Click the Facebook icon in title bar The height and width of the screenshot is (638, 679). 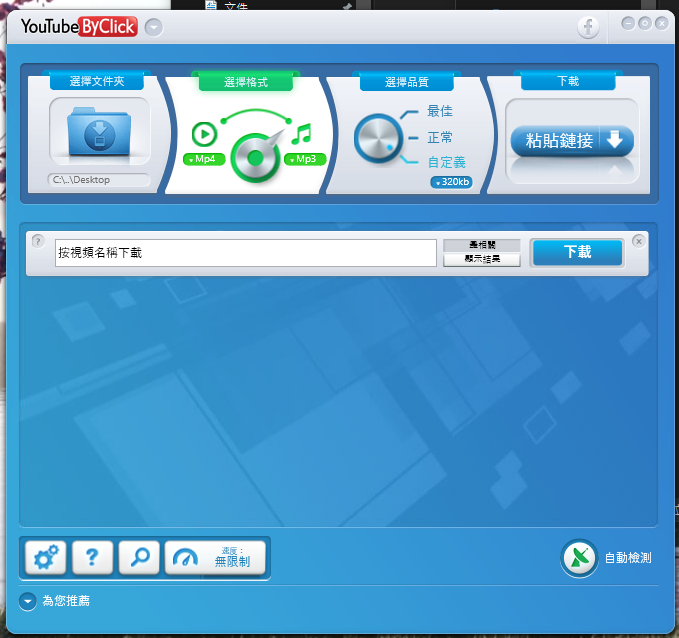coord(588,27)
